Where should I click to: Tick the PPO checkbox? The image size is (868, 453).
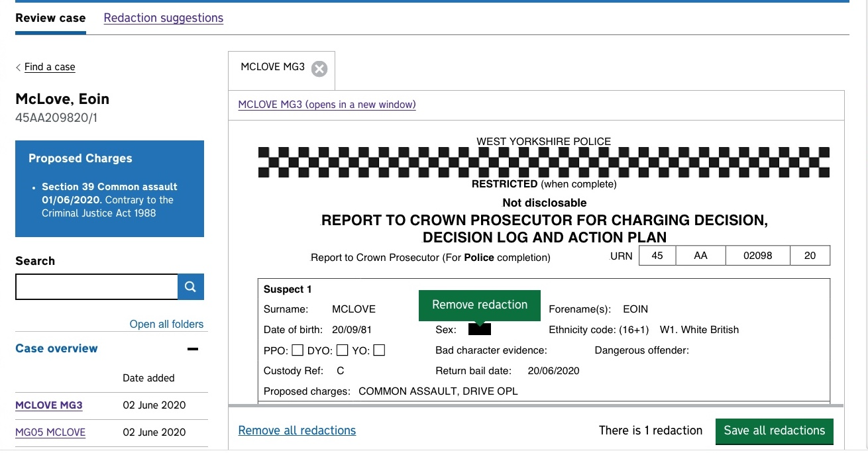point(298,350)
